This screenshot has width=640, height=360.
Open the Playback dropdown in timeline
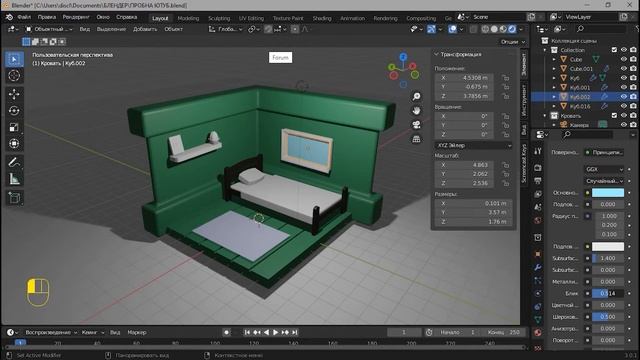(x=51, y=332)
